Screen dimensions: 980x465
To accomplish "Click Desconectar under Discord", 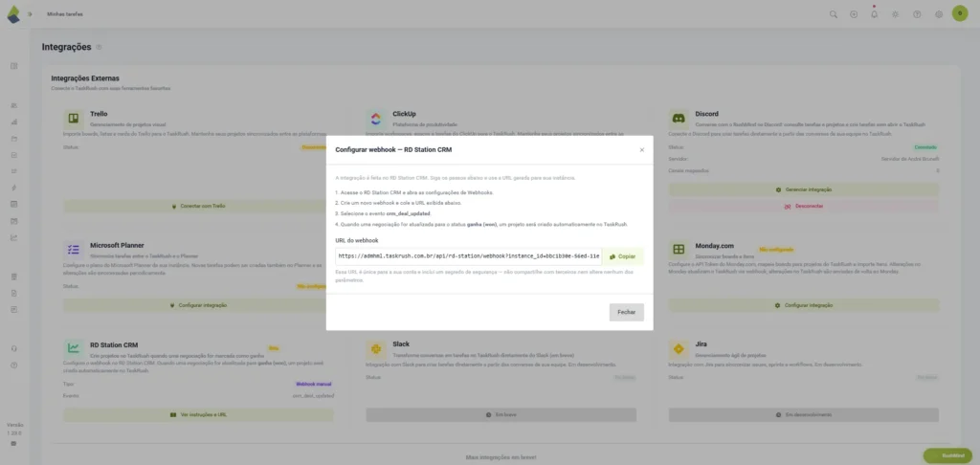I will pos(804,207).
